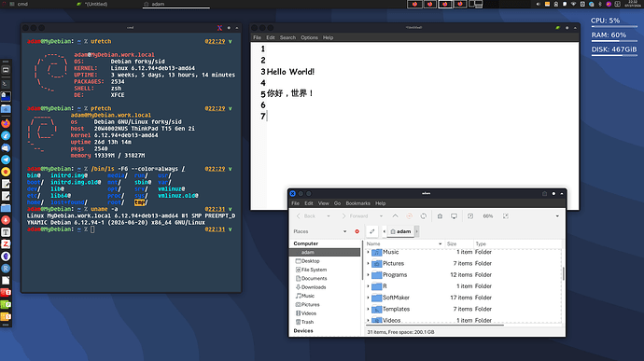
Task: Click the icon right of 66% zoom
Action: pyautogui.click(x=506, y=216)
